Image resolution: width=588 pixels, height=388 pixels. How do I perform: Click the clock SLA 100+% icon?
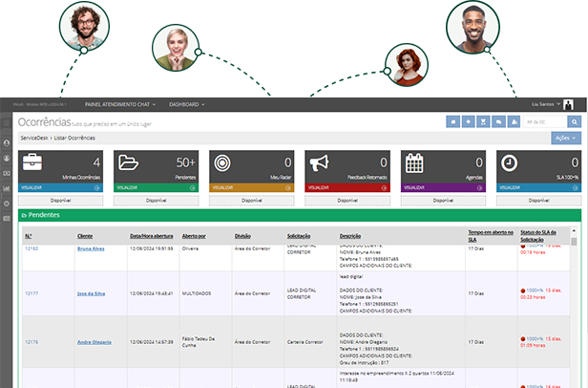[x=510, y=162]
